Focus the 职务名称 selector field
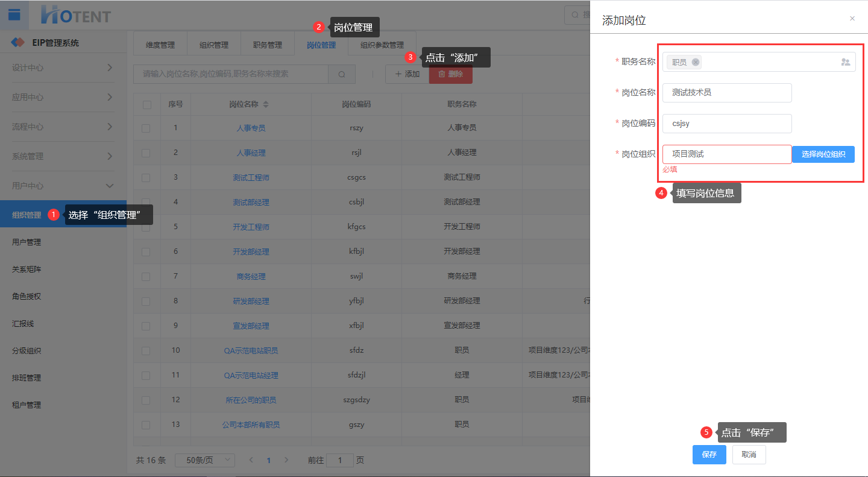The height and width of the screenshot is (477, 868). coord(759,62)
